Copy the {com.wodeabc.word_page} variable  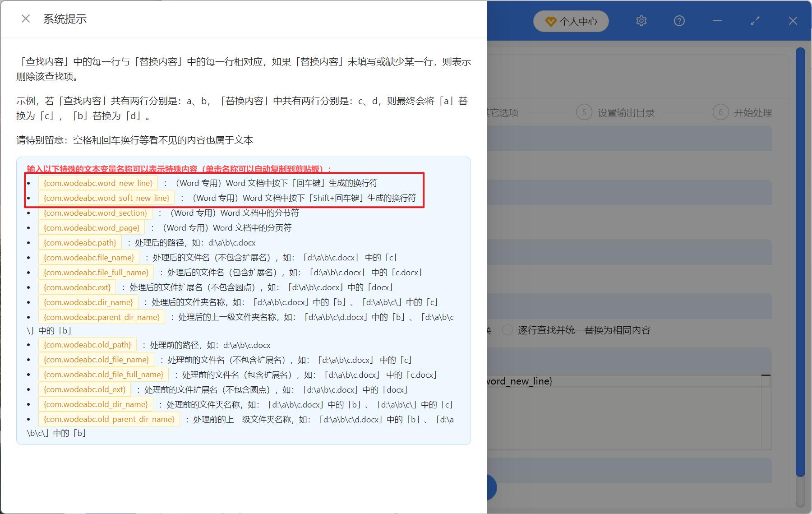[x=91, y=227]
